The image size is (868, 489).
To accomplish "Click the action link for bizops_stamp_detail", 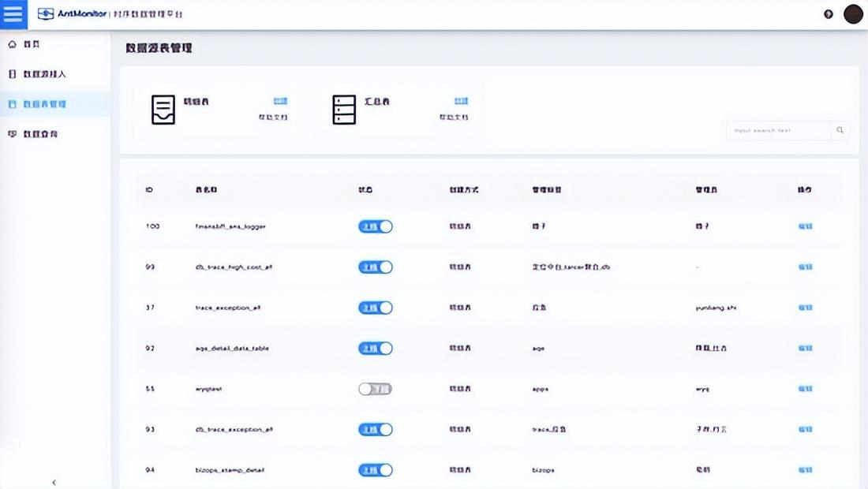I will tap(806, 470).
